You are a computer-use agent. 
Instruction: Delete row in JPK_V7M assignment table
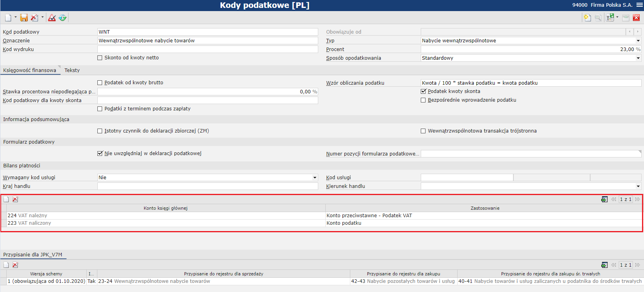(15, 265)
